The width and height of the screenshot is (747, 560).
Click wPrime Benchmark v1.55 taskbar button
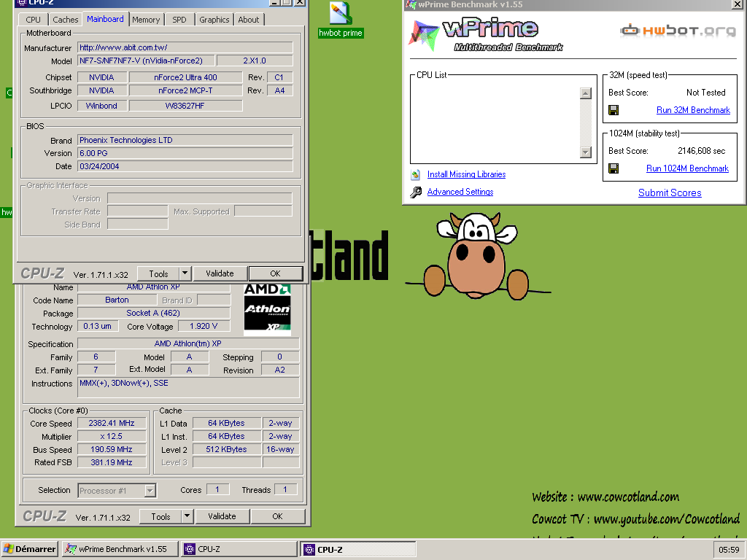[x=120, y=549]
